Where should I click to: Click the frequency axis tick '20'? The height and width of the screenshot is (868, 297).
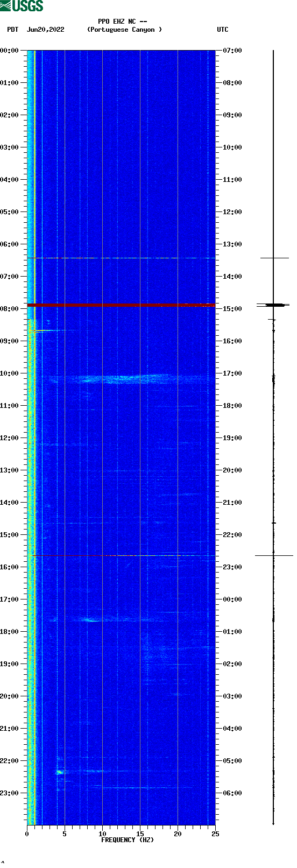[x=178, y=834]
